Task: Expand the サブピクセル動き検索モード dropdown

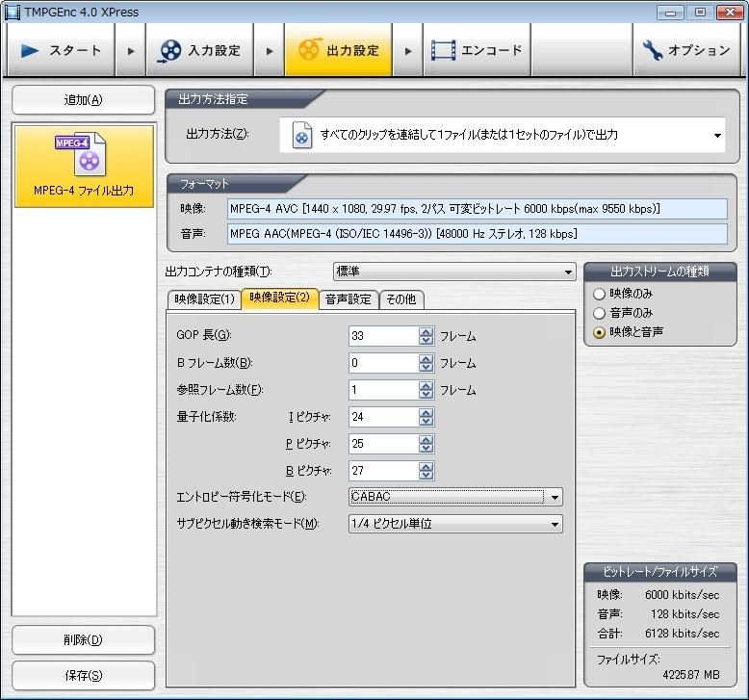Action: point(555,524)
